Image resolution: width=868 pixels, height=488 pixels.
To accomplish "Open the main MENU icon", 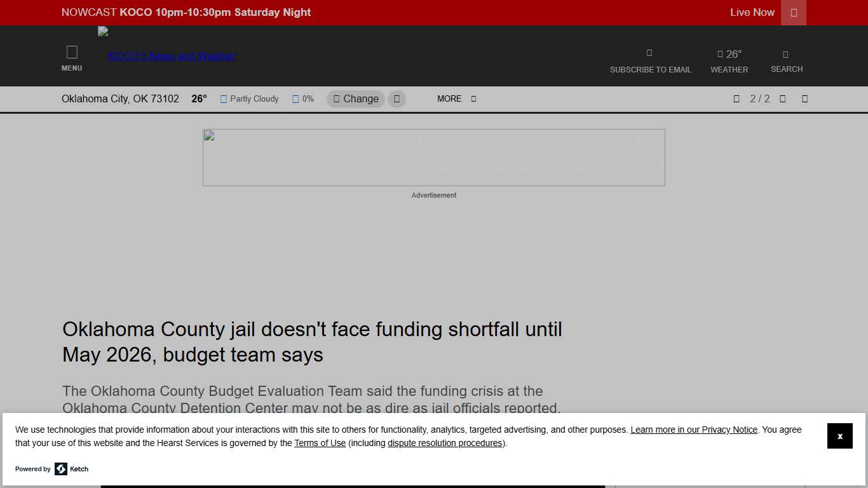I will [72, 53].
